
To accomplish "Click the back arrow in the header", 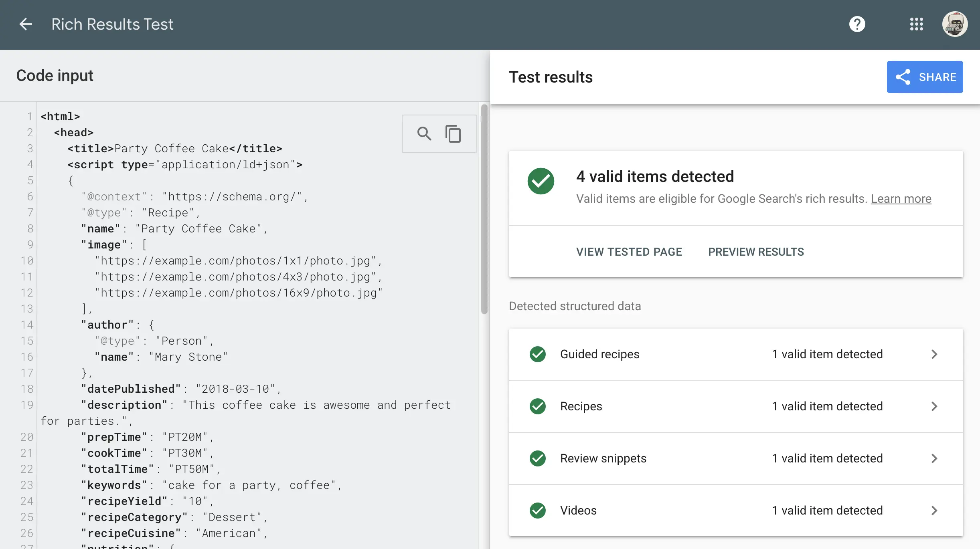I will 26,24.
